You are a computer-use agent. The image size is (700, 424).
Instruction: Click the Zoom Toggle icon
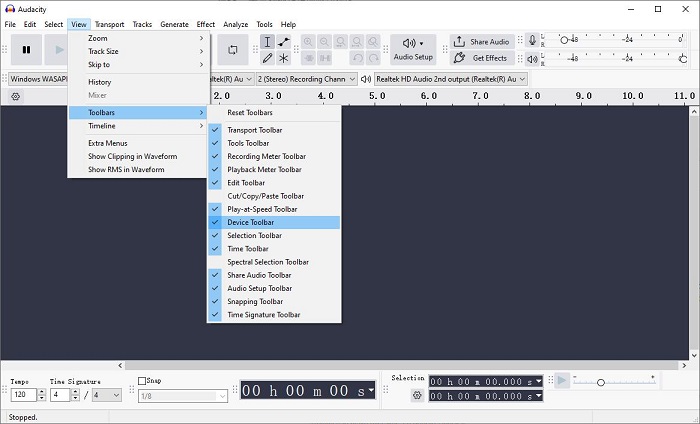tap(373, 42)
